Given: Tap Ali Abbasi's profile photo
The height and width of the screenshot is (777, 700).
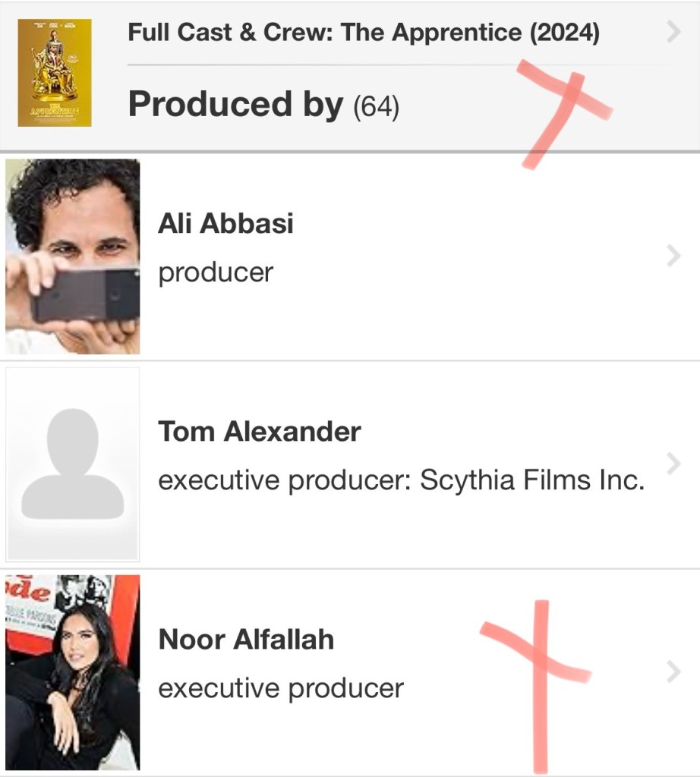Looking at the screenshot, I should coord(73,256).
